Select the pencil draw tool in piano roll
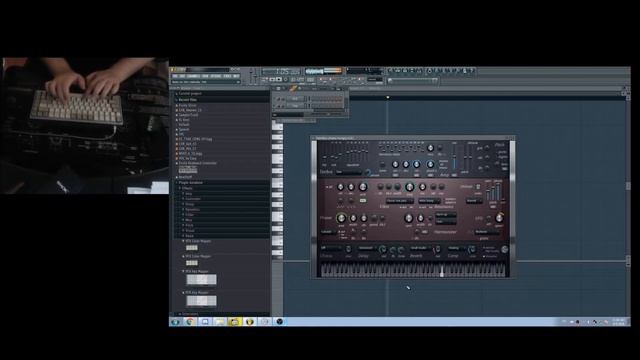Viewport: 640px width, 360px height. click(293, 88)
